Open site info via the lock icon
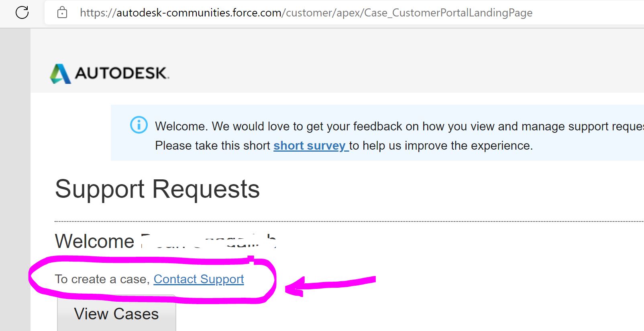This screenshot has height=331, width=644. 62,13
